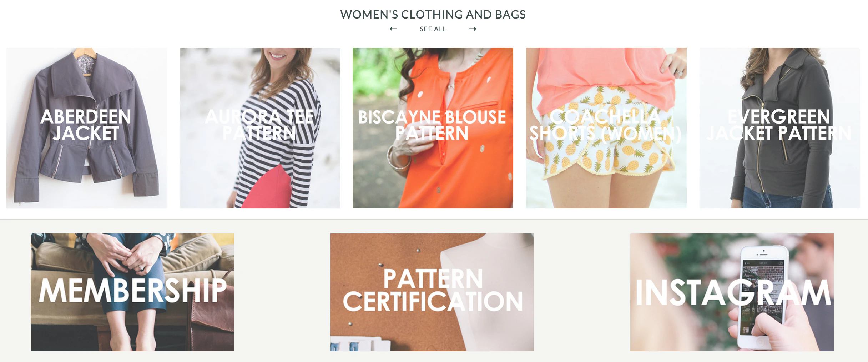Open the Aberdeen Jacket product tile
This screenshot has width=868, height=362.
87,128
